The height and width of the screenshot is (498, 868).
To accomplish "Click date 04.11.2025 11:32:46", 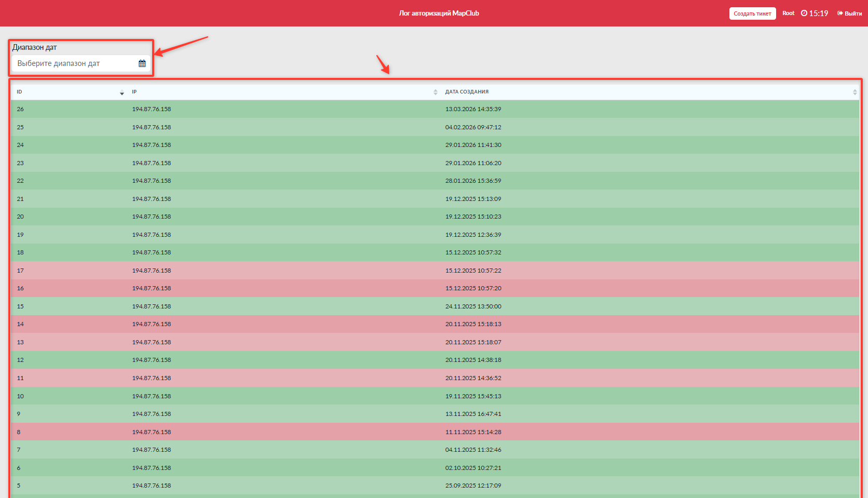I will coord(473,450).
